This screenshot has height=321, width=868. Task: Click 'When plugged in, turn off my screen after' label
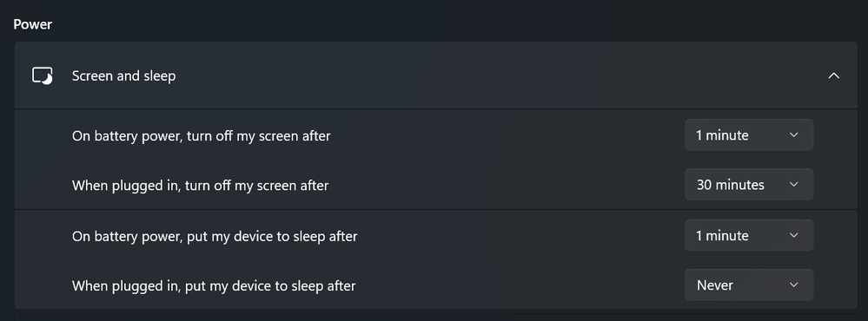201,185
